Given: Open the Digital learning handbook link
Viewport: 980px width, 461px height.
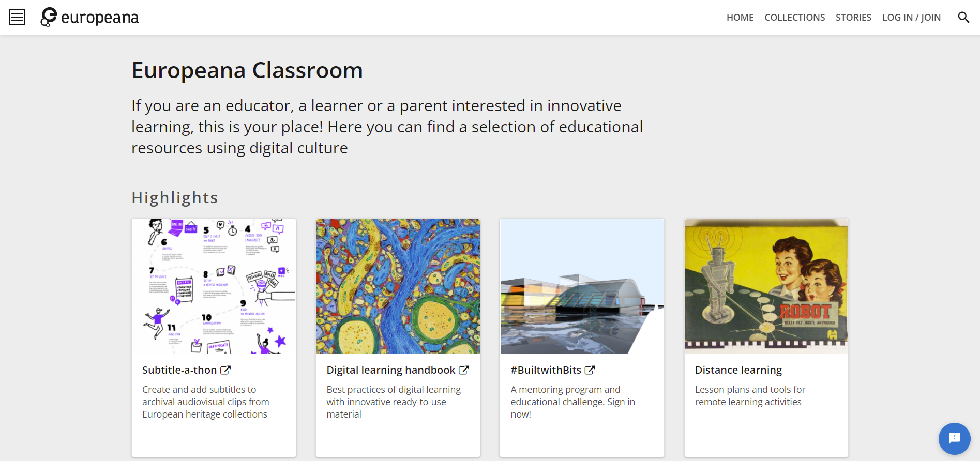Looking at the screenshot, I should pyautogui.click(x=391, y=370).
